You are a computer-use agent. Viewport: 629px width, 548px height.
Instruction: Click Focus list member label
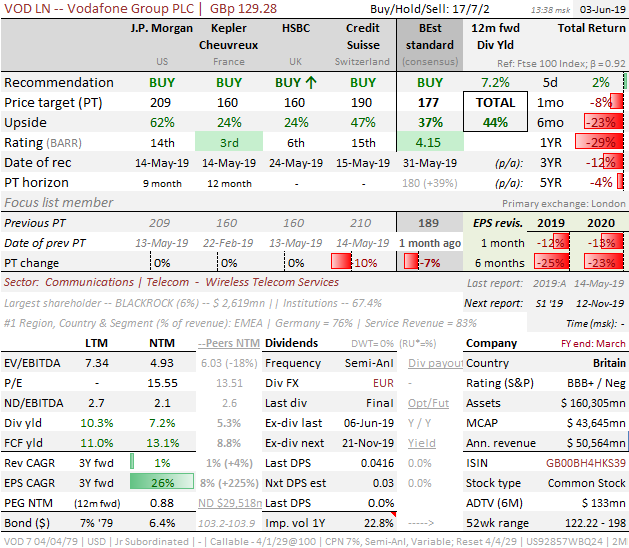[59, 203]
